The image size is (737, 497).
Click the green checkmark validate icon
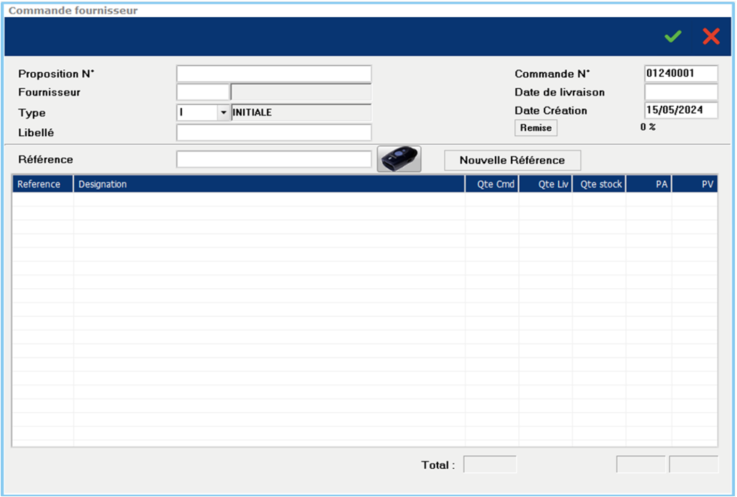click(x=673, y=36)
